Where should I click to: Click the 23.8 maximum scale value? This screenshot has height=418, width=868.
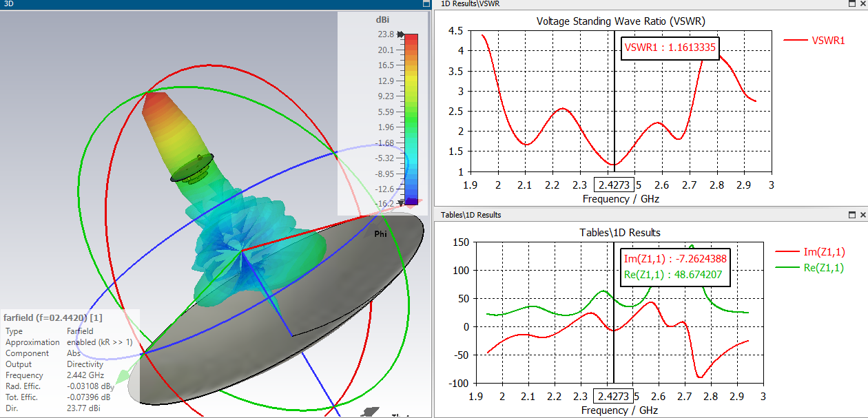386,34
